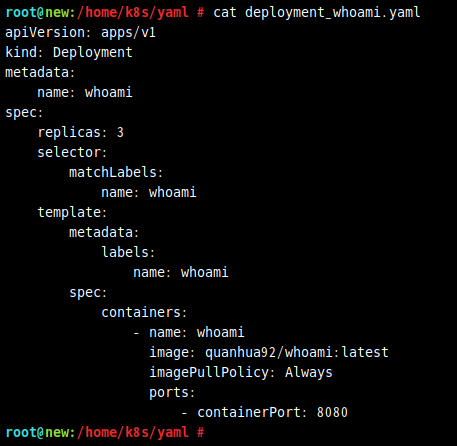457x446 pixels.
Task: Click the image quanhua92/whoami:latest value
Action: point(297,352)
